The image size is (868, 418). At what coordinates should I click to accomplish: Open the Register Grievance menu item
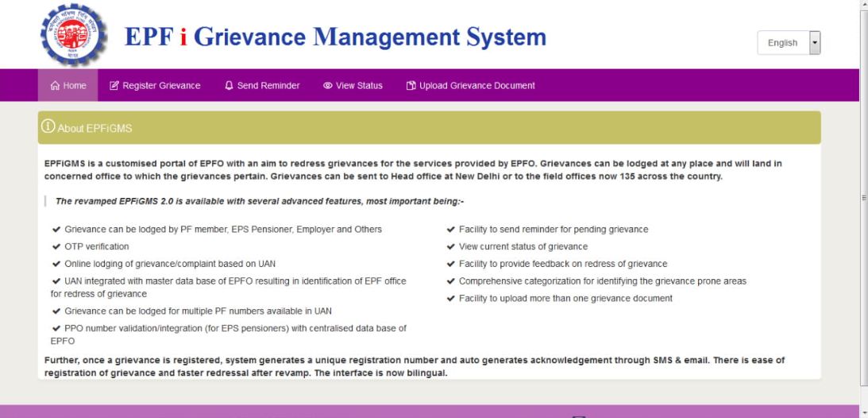[x=156, y=86]
